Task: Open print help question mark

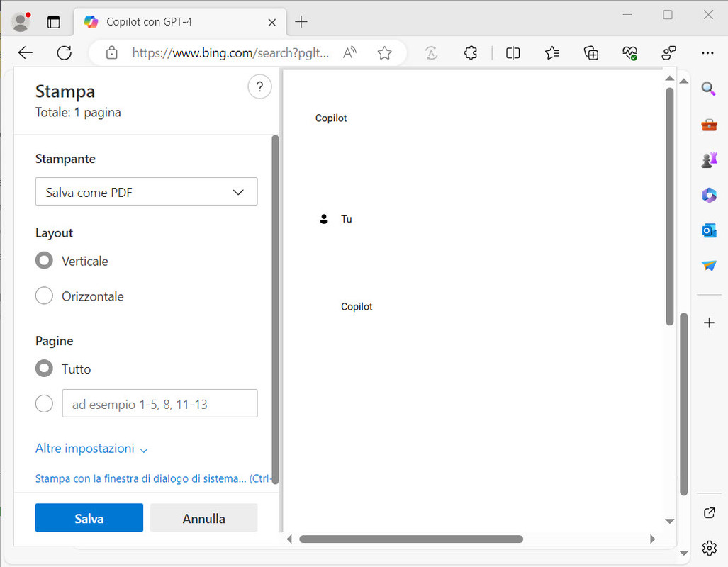Action: point(259,87)
